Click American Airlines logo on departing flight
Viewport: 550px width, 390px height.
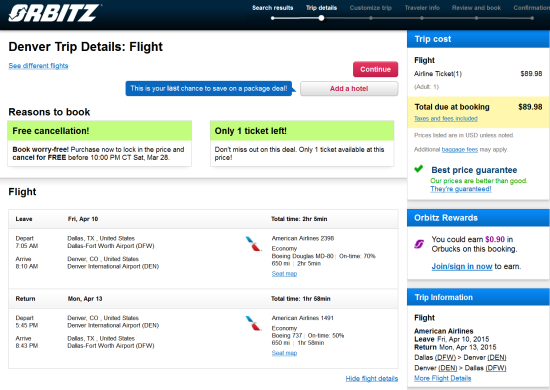[253, 244]
